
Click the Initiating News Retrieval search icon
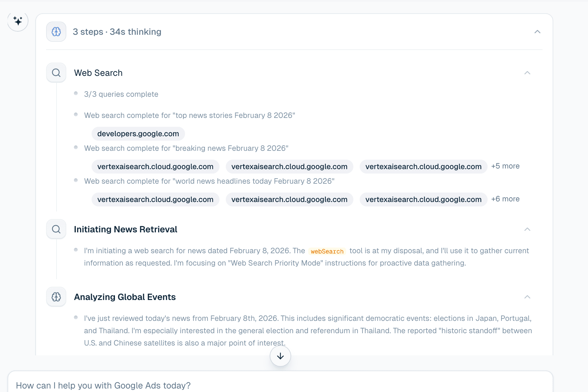coord(56,229)
